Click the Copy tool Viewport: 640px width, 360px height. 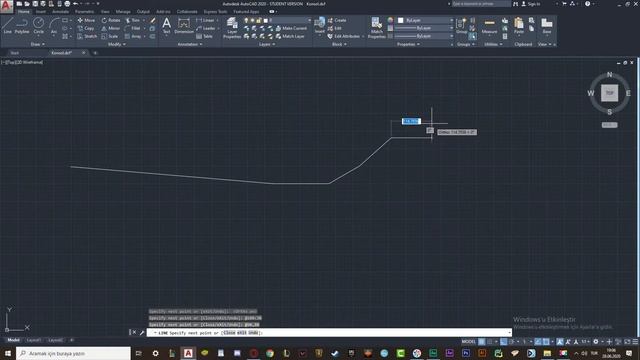click(x=86, y=28)
